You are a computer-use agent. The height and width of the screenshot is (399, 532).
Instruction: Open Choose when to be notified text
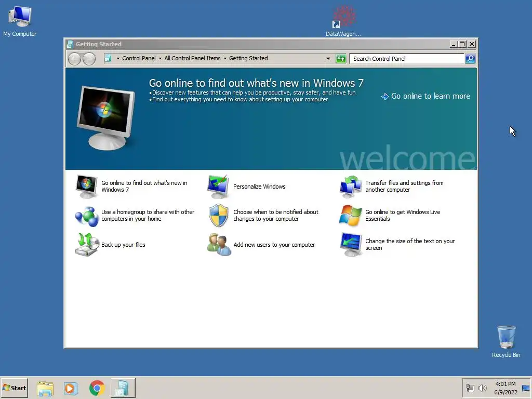click(275, 216)
